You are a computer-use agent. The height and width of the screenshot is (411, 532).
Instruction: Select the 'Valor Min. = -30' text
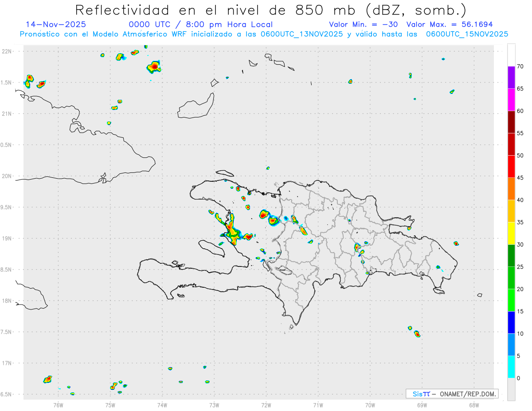364,24
